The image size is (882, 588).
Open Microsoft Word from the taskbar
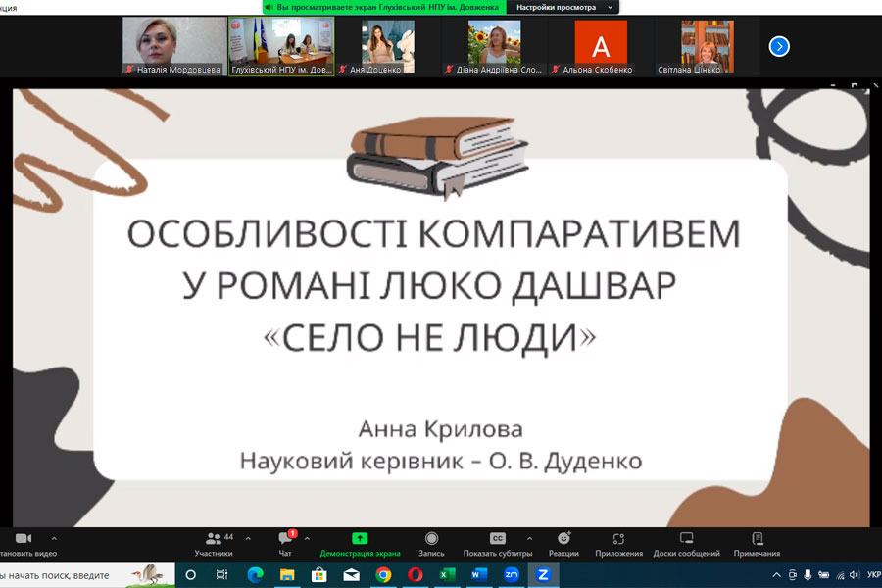[478, 575]
